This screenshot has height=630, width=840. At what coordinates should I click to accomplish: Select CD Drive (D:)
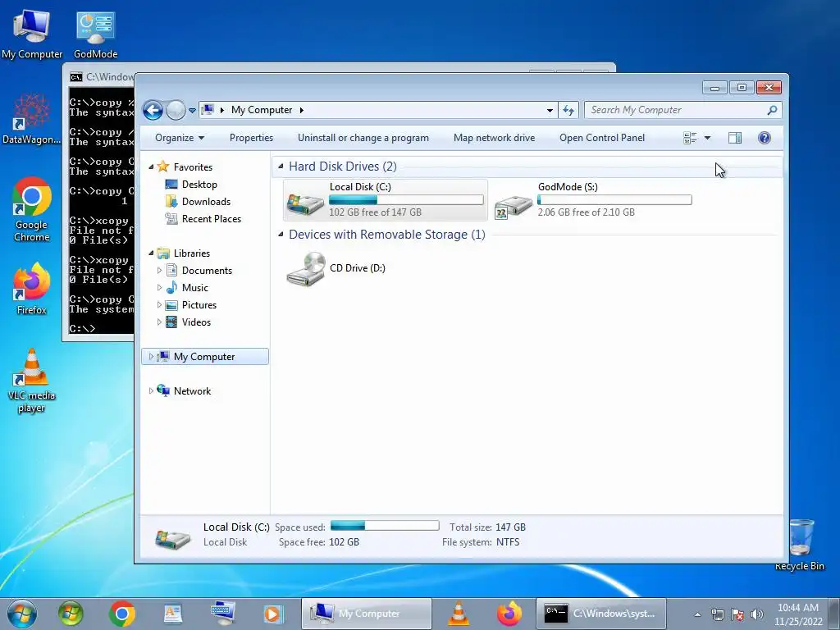coord(336,268)
